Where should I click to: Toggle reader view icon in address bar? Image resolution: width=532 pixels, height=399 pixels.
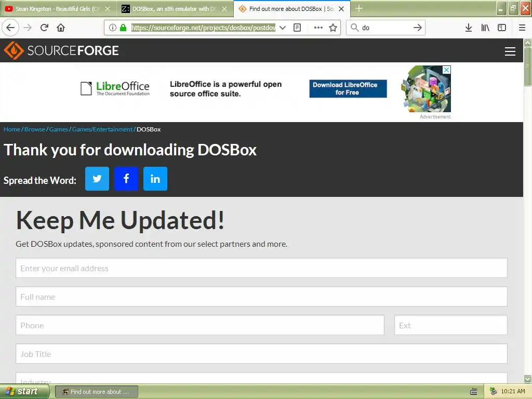297,28
